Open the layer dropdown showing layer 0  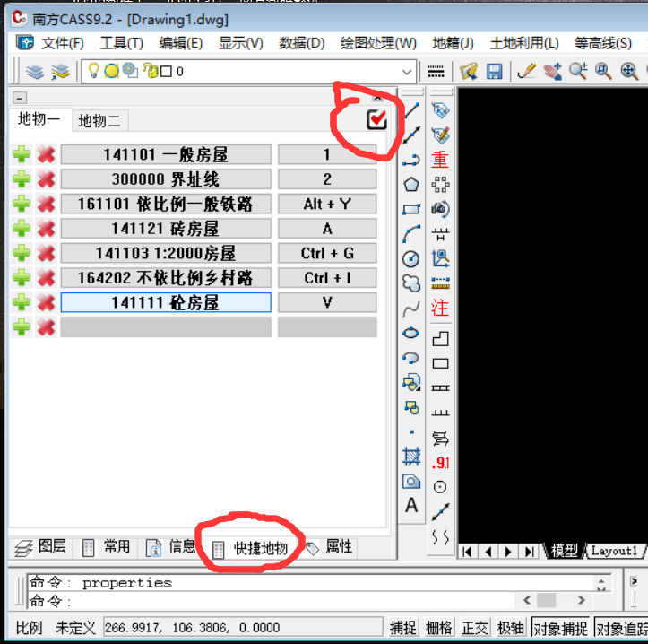[x=248, y=72]
